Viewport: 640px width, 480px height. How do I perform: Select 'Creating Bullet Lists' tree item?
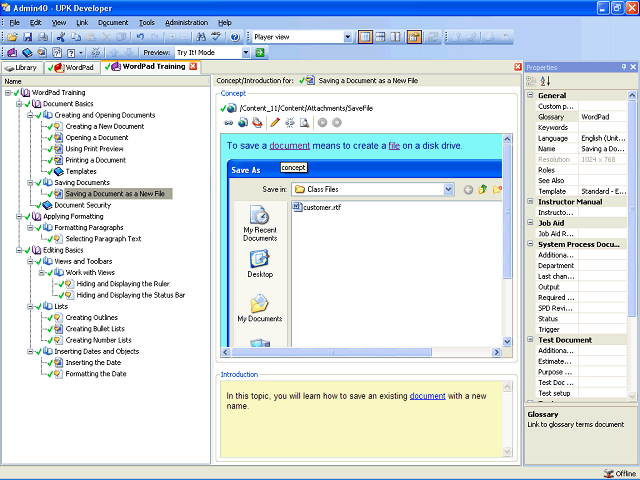coord(95,329)
